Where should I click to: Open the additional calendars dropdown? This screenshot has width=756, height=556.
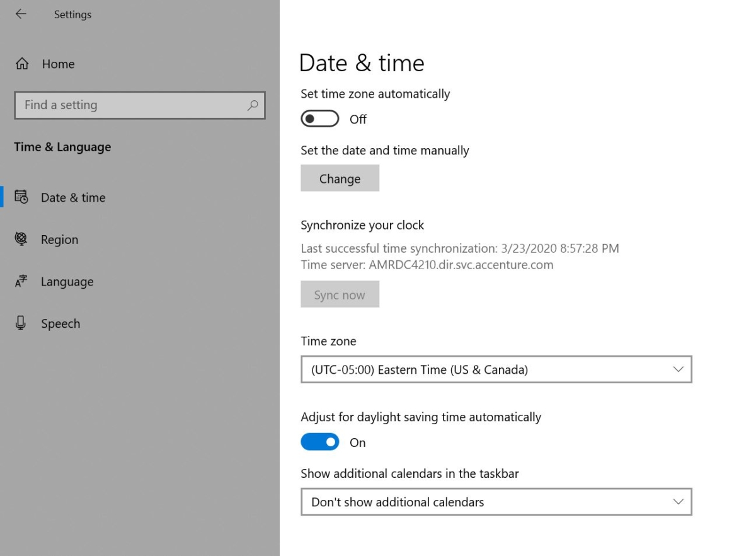tap(496, 502)
